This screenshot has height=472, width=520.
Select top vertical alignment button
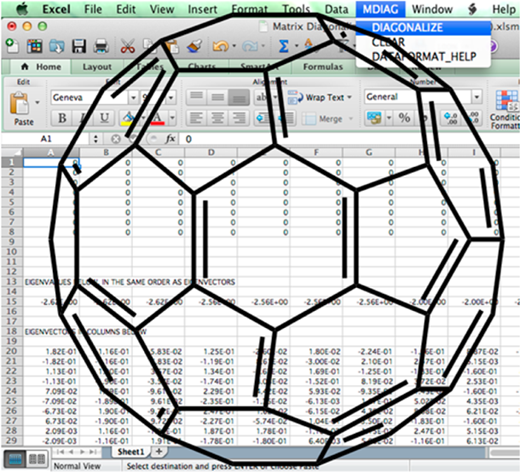click(x=196, y=97)
